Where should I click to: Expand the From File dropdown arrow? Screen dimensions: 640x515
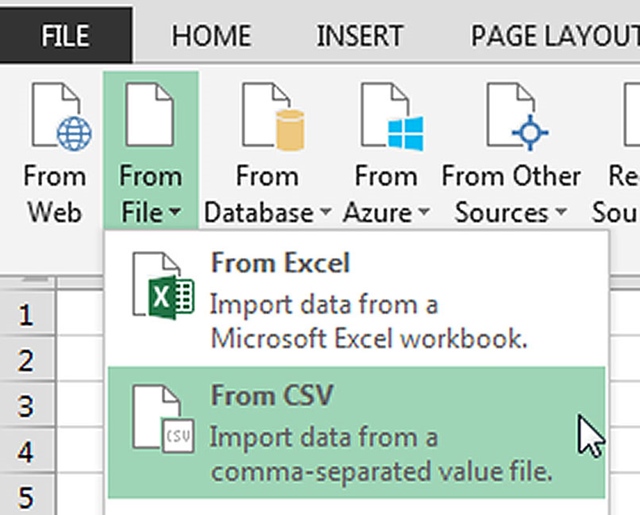pos(175,212)
